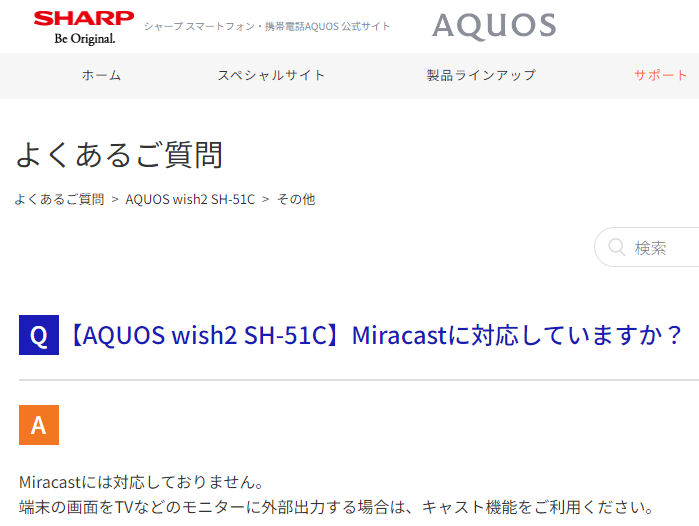
Task: Click the Be Original slogan under SHARP
Action: pyautogui.click(x=85, y=39)
